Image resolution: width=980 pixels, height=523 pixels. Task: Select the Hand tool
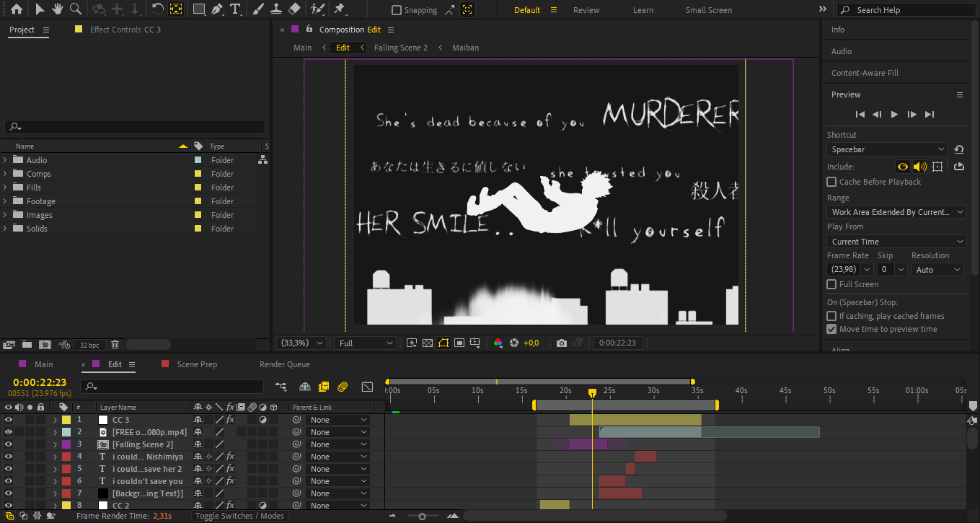point(58,9)
